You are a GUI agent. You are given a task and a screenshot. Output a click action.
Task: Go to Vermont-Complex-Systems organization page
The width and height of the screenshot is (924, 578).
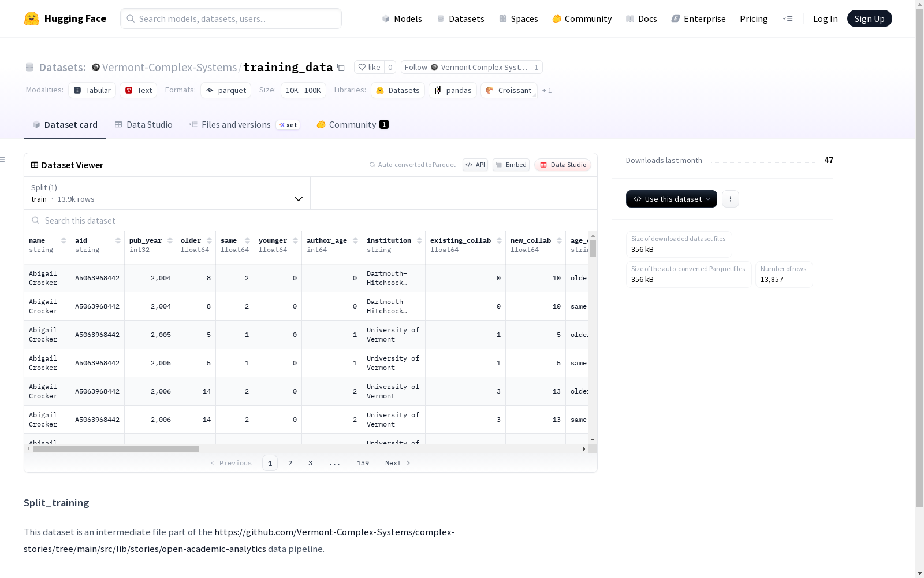tap(169, 67)
